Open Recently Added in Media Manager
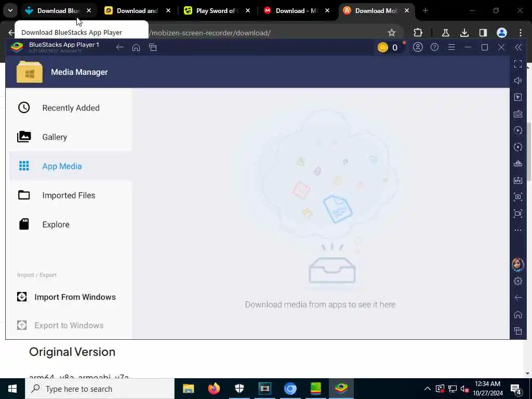The image size is (532, 399). coord(70,108)
